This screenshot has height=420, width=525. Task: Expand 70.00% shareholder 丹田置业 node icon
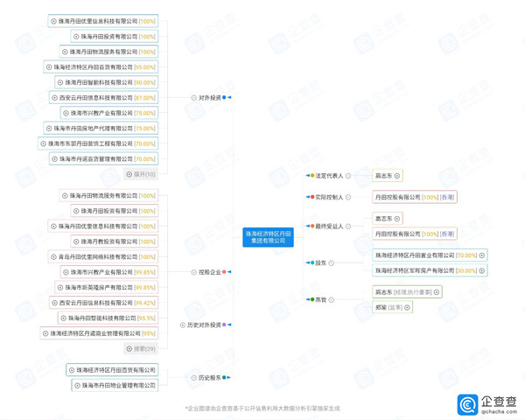tap(482, 255)
